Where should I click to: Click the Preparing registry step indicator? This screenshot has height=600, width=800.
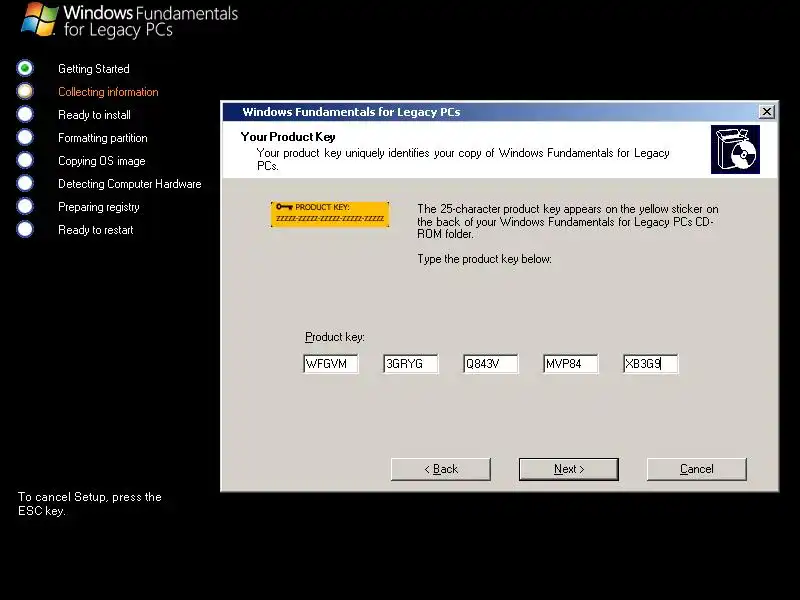point(24,206)
